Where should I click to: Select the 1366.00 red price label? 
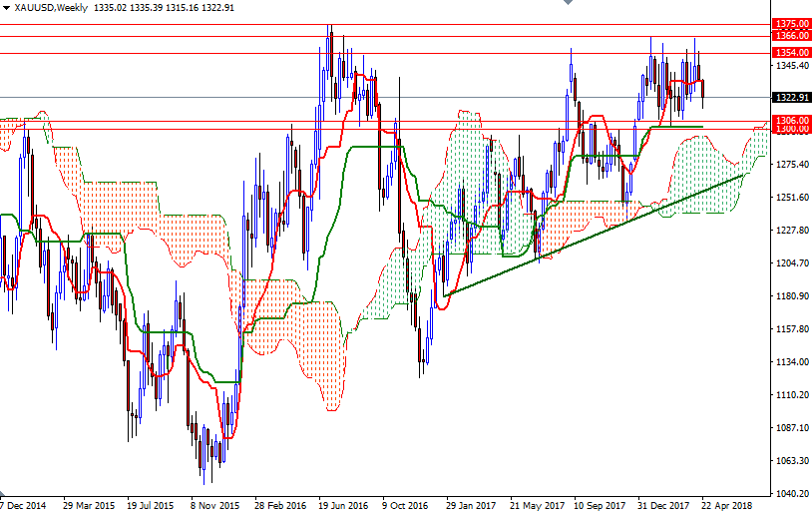coord(791,36)
